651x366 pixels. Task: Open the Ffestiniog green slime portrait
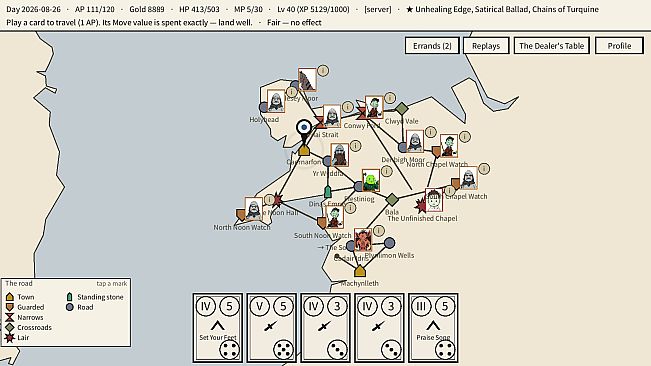371,180
